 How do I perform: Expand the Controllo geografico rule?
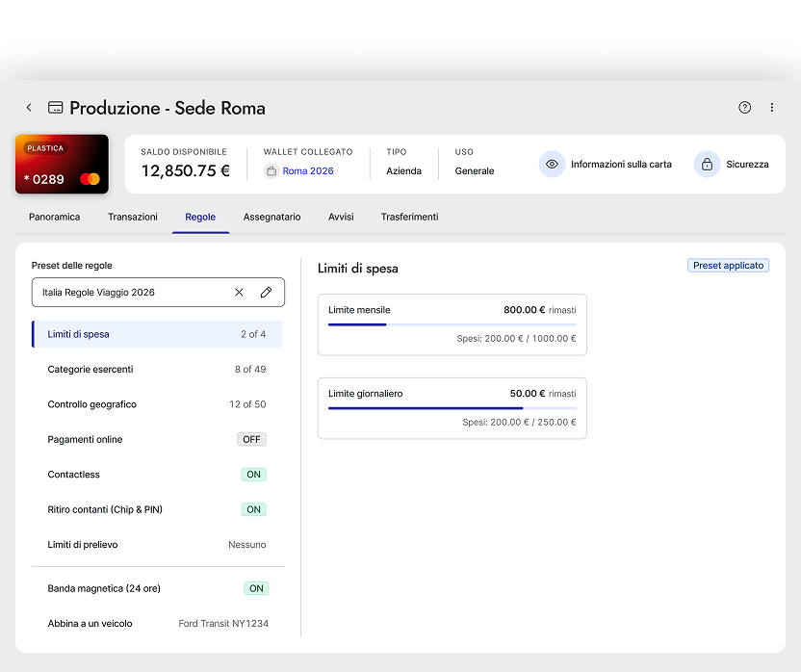[157, 404]
